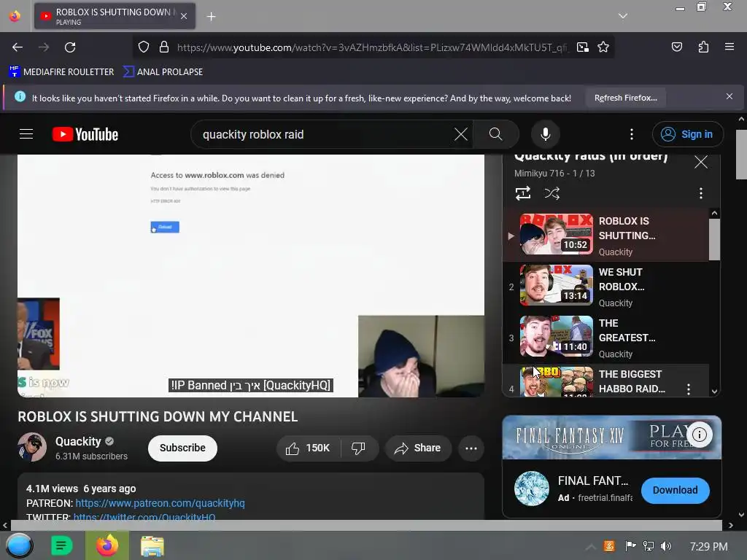Dislike the video
The width and height of the screenshot is (747, 560).
pyautogui.click(x=358, y=448)
